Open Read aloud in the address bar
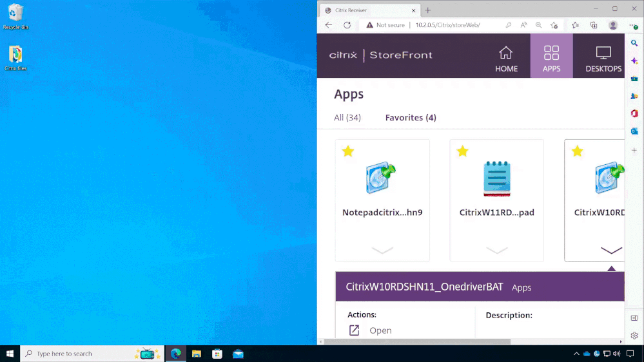The width and height of the screenshot is (644, 362). (x=523, y=25)
